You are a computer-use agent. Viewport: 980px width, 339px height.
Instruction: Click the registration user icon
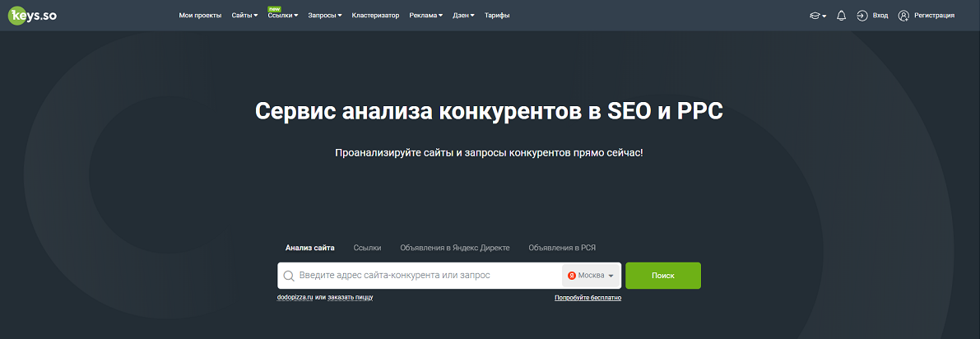[903, 16]
